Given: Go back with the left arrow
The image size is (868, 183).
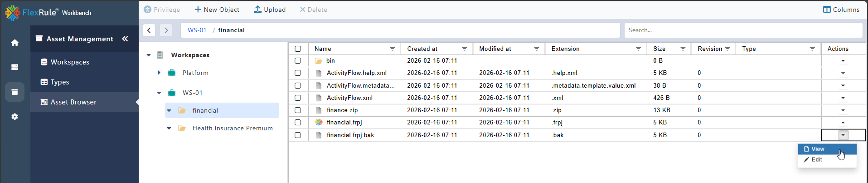Looking at the screenshot, I should pyautogui.click(x=149, y=30).
